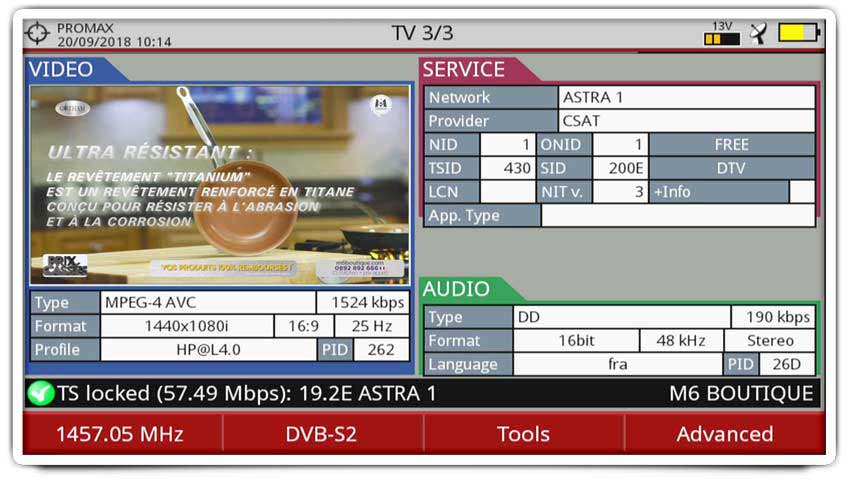
Task: Click the yellow battery level icon
Action: (x=799, y=33)
